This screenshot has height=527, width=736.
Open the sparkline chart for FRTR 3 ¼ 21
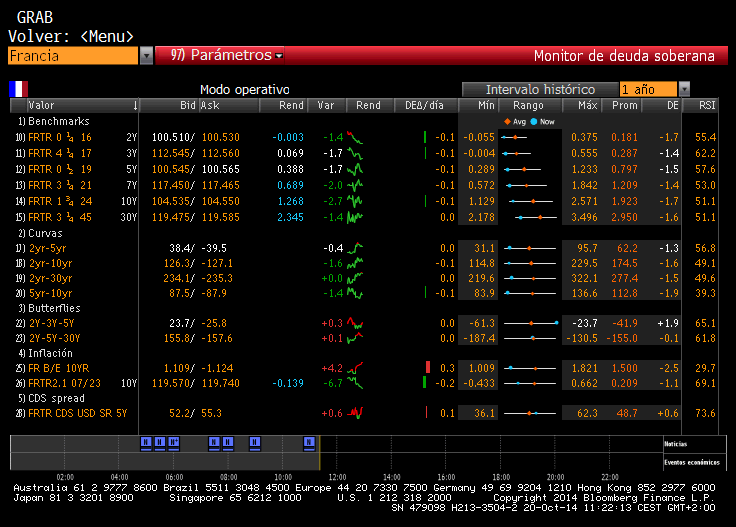tap(355, 185)
